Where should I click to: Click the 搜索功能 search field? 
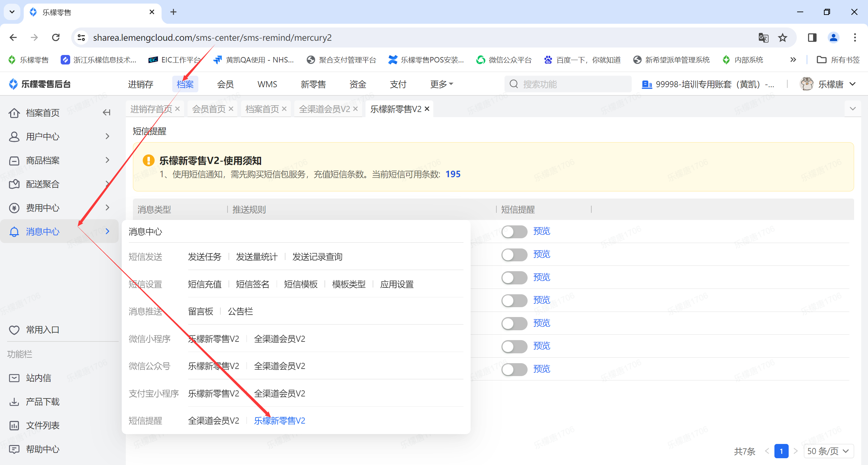point(568,84)
